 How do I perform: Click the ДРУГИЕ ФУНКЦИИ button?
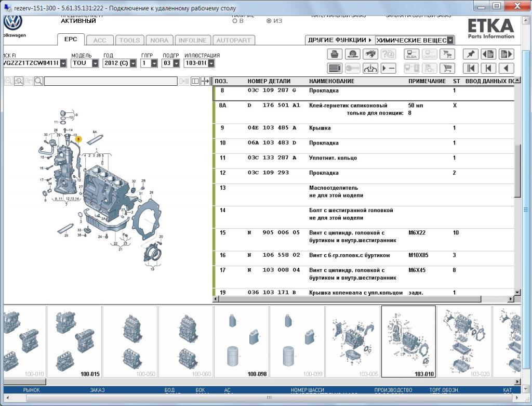point(340,40)
